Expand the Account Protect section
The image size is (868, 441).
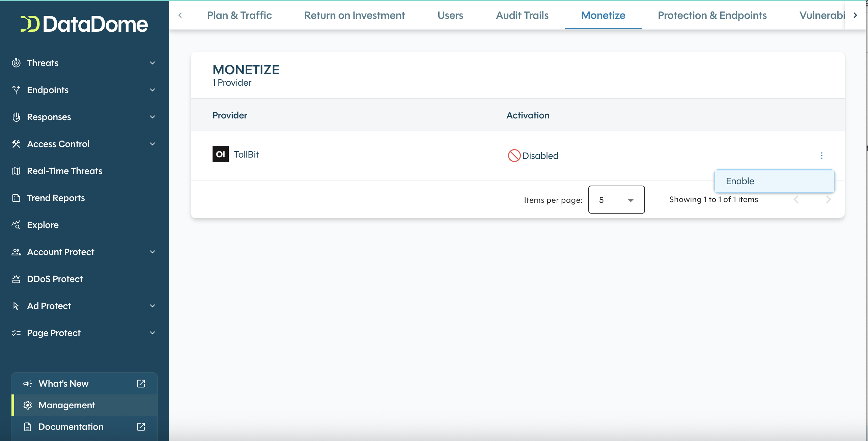[x=152, y=252]
